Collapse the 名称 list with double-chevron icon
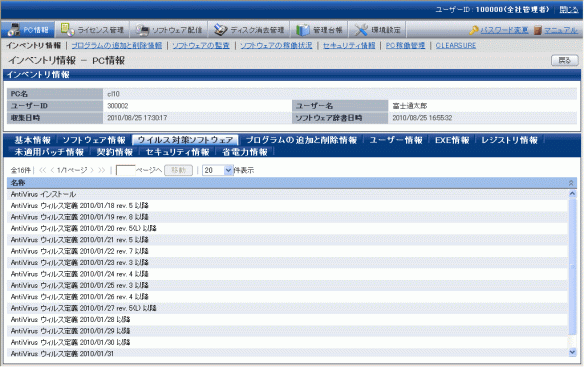Screen dimensions: 584x367 pos(571,183)
